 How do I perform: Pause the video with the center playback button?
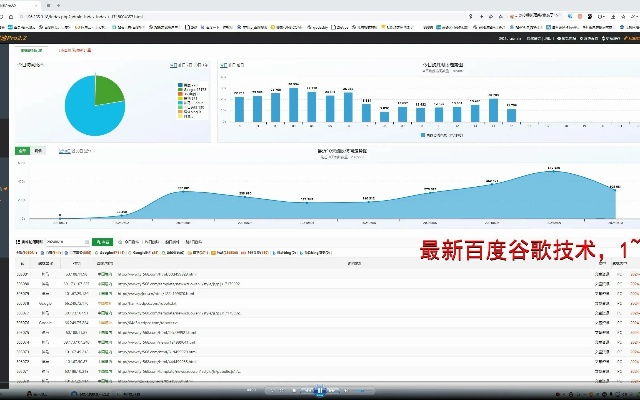tap(317, 391)
